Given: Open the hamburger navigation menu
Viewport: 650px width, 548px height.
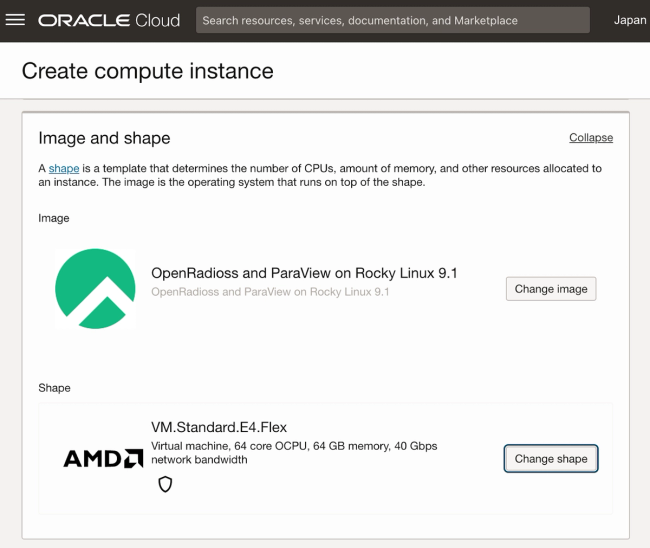Looking at the screenshot, I should coord(15,20).
